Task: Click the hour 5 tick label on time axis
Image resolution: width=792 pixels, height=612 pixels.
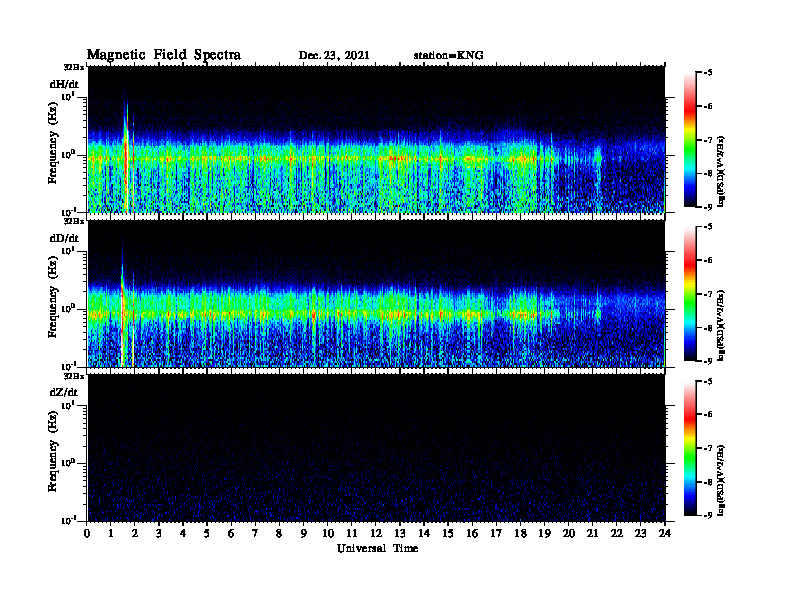Action: point(207,533)
